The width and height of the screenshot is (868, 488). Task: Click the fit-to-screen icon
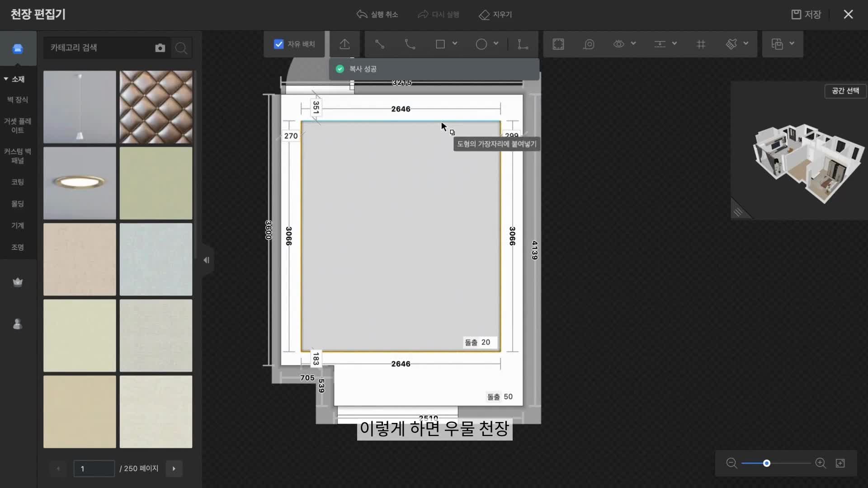coord(840,463)
